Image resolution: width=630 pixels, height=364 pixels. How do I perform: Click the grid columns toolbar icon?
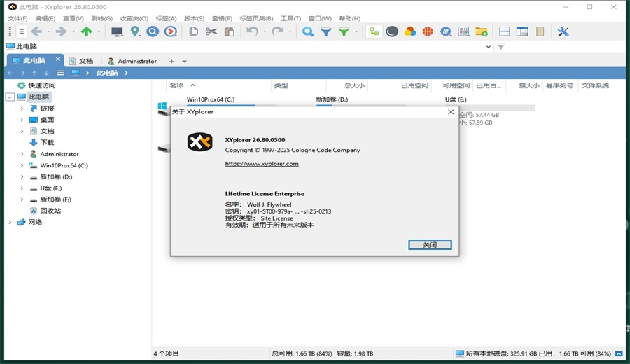463,31
